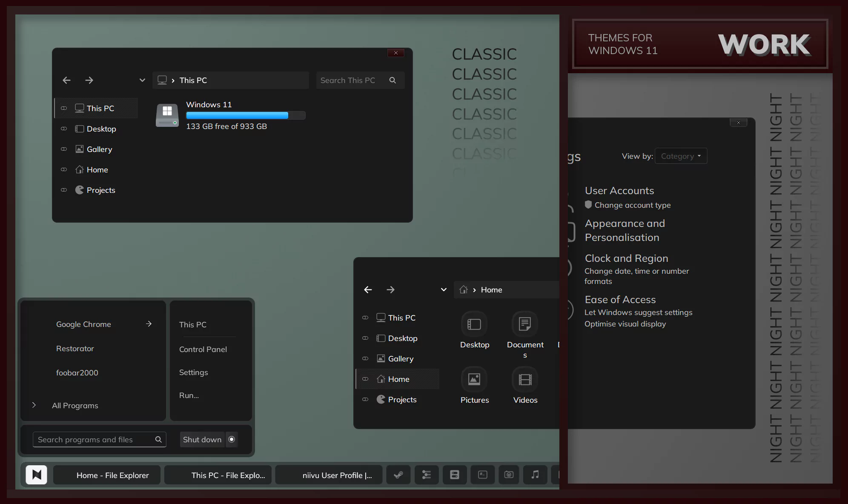This screenshot has width=848, height=504.
Task: Open the Category view dropdown in Control Panel
Action: pos(680,156)
